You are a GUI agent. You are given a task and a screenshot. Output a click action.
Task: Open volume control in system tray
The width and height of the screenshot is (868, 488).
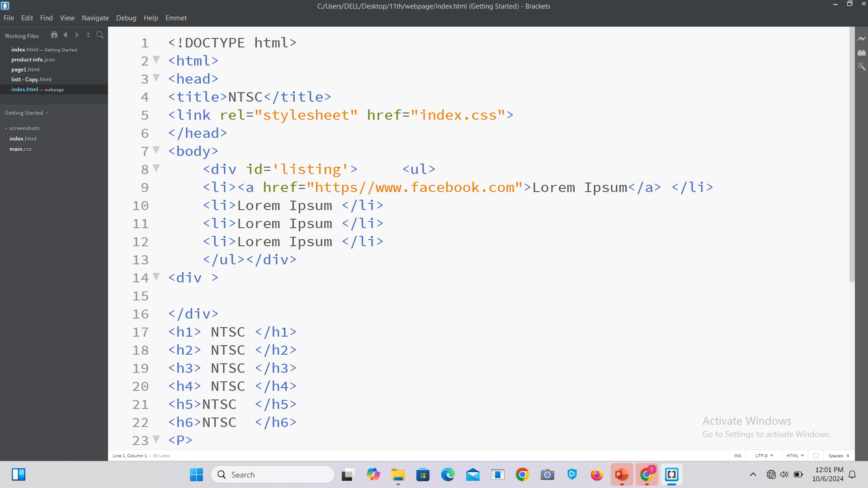(x=784, y=474)
